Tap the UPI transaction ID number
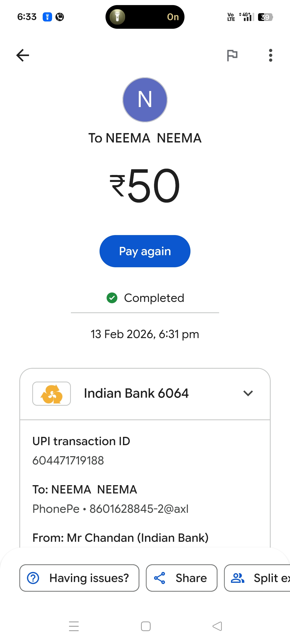The width and height of the screenshot is (290, 644). click(x=68, y=460)
